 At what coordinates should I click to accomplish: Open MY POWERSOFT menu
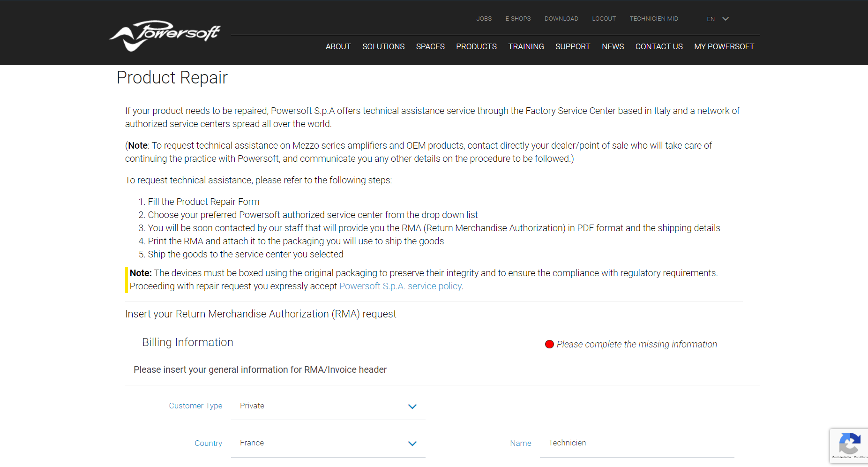(x=724, y=46)
